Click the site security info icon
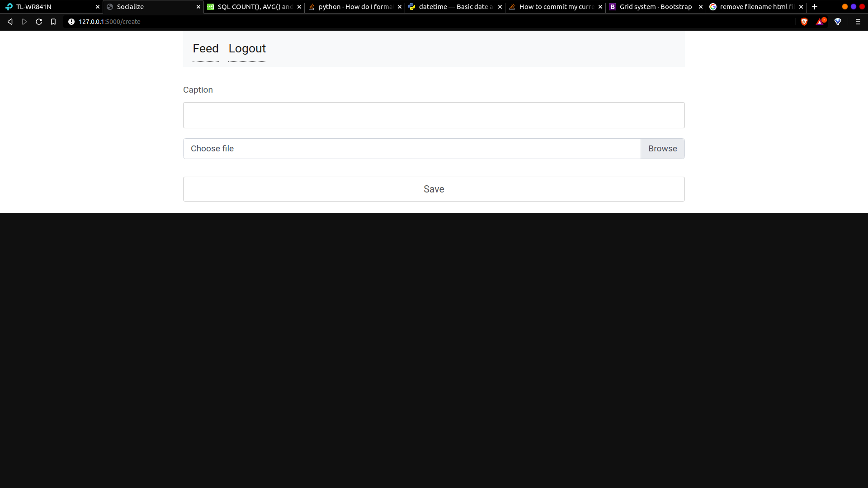 71,22
